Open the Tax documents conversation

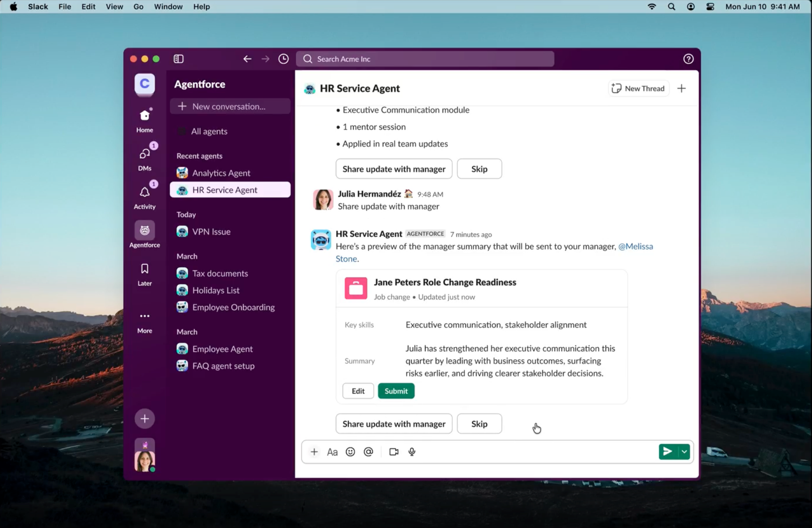point(230,273)
